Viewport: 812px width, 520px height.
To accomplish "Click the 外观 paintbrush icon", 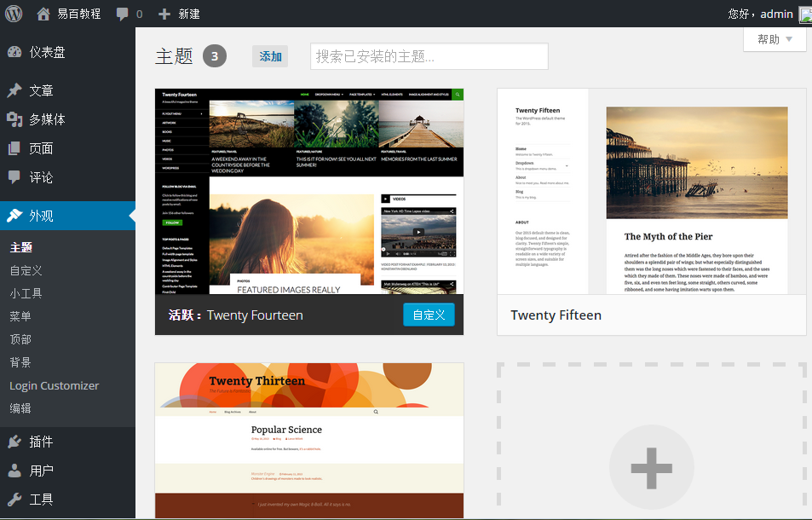I will click(x=14, y=216).
